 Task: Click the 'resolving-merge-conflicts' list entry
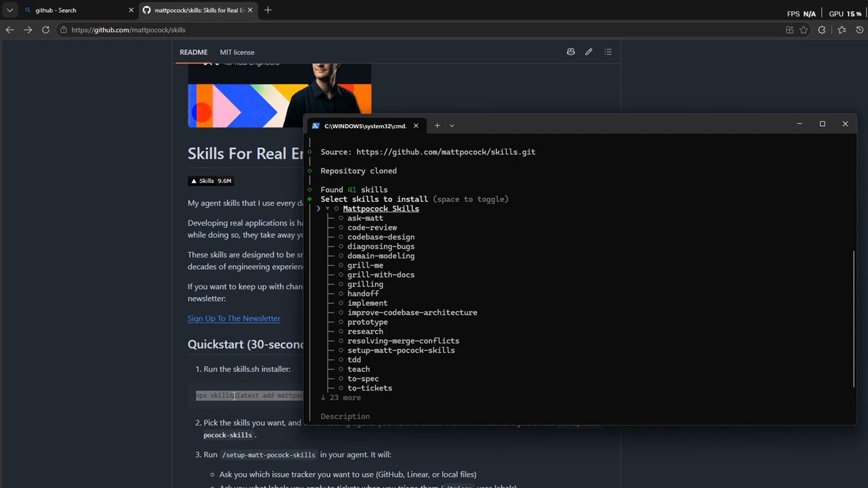[403, 341]
